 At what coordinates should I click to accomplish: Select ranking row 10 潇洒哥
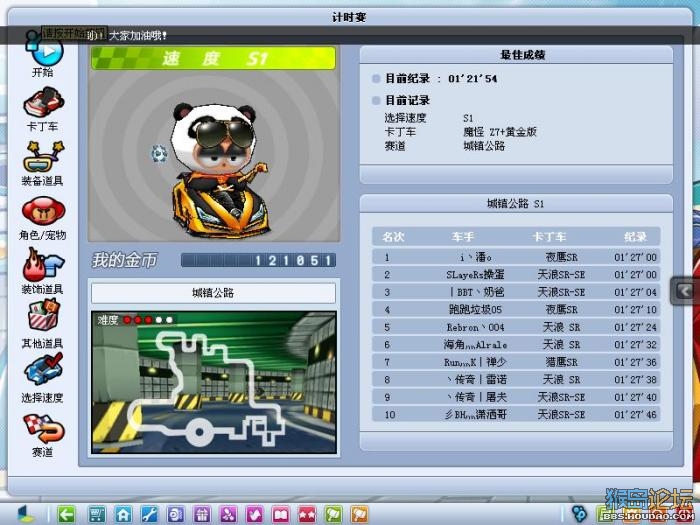coord(516,414)
